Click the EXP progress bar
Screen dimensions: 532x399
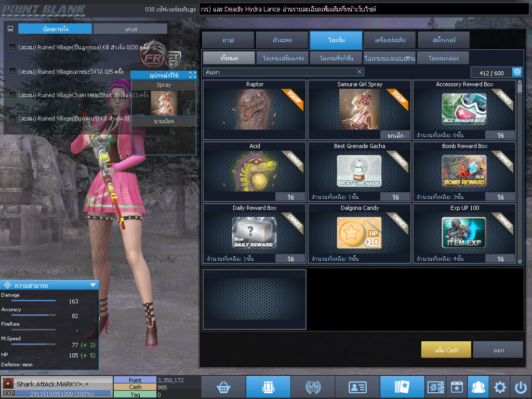tap(63, 394)
